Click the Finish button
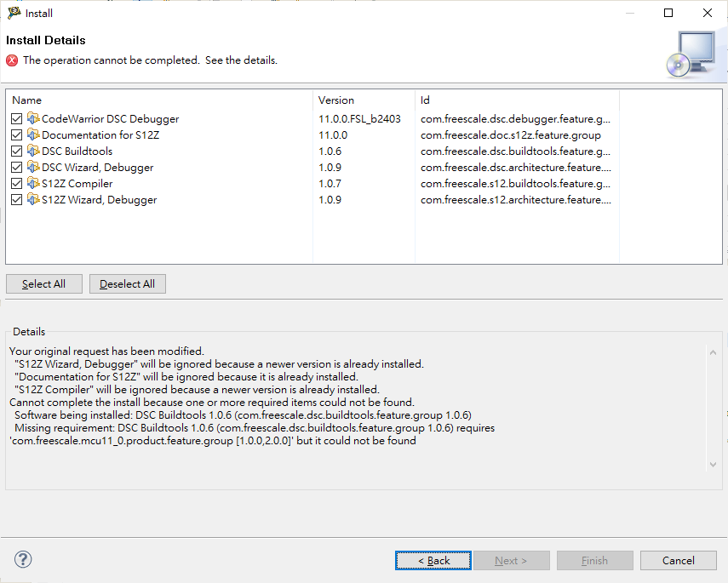This screenshot has height=583, width=728. (x=595, y=560)
